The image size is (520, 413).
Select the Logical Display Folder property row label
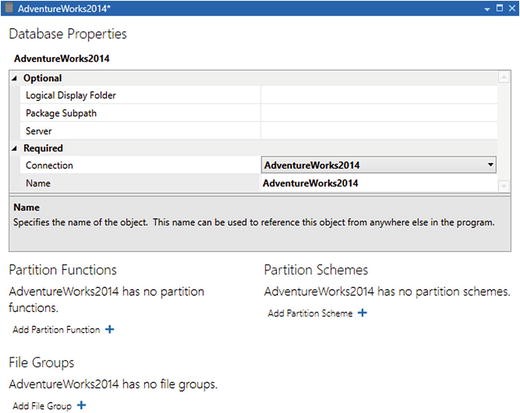point(71,95)
